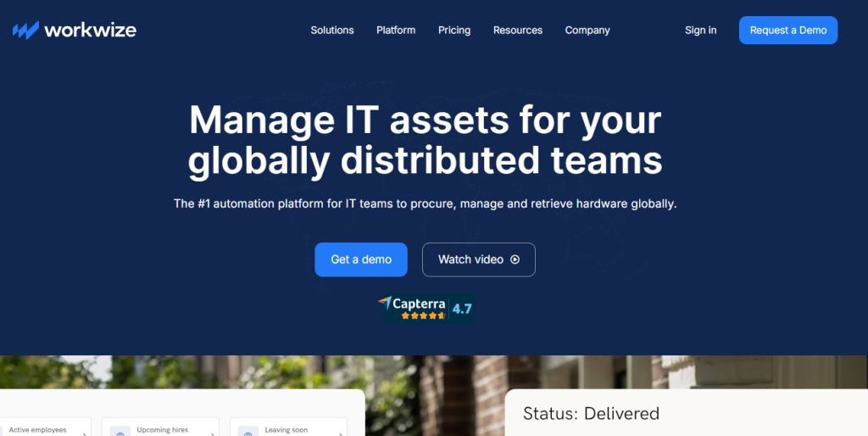Open the Company menu
Screen dimensions: 868x436
pyautogui.click(x=587, y=31)
